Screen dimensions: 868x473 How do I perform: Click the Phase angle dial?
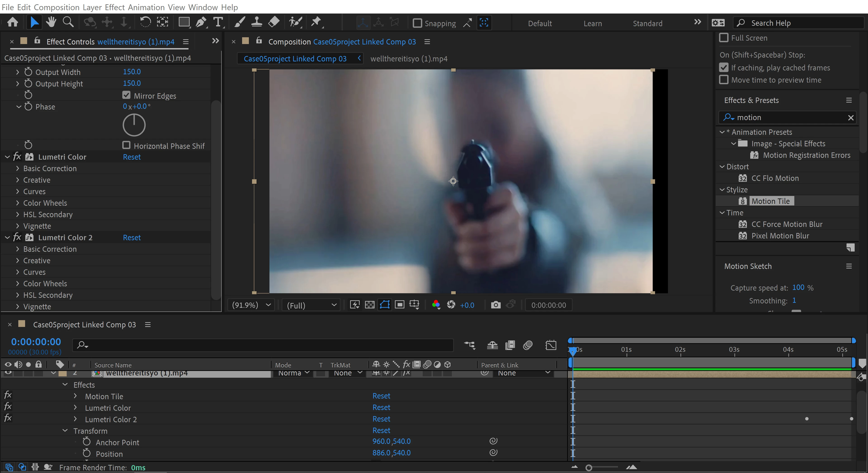click(x=134, y=125)
